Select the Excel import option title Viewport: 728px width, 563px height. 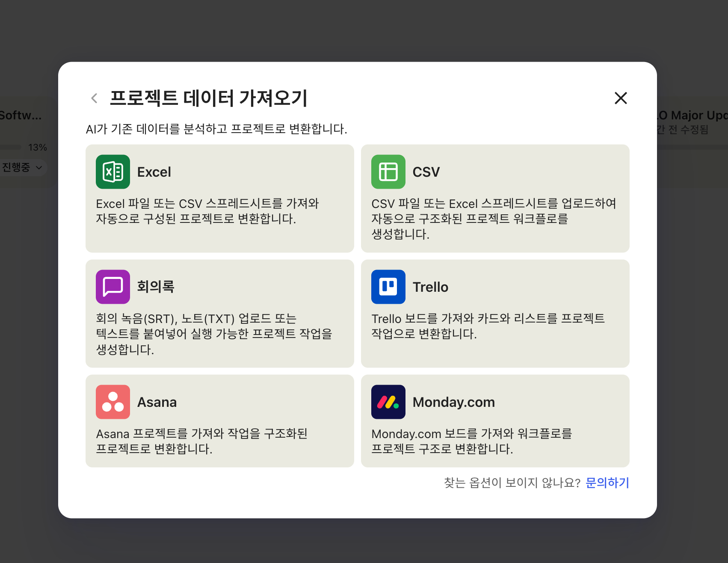pos(154,172)
